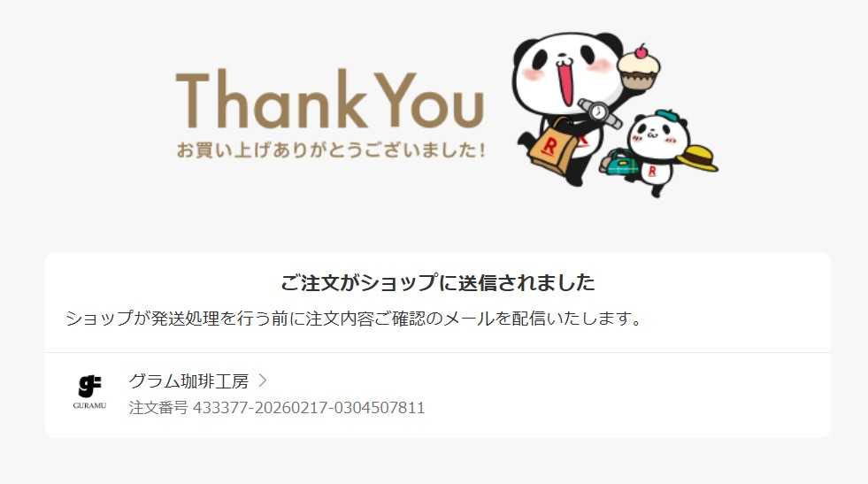
Task: Click the cherry cupcake illustration
Action: pos(638,67)
